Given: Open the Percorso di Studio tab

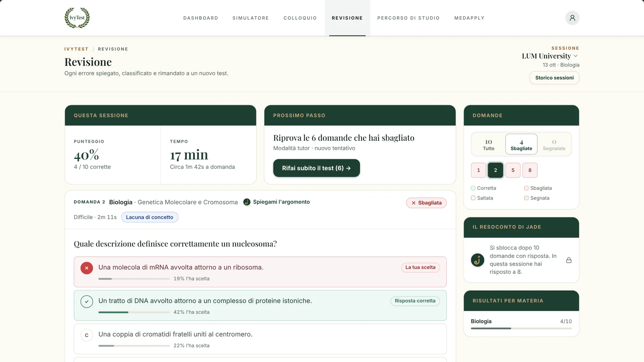Looking at the screenshot, I should click(x=408, y=18).
